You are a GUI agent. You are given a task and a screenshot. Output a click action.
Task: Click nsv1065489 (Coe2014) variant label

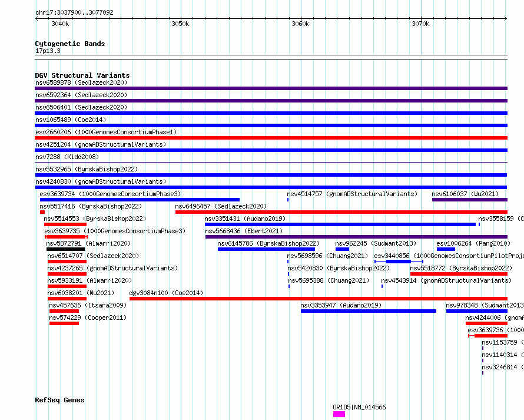(x=71, y=120)
